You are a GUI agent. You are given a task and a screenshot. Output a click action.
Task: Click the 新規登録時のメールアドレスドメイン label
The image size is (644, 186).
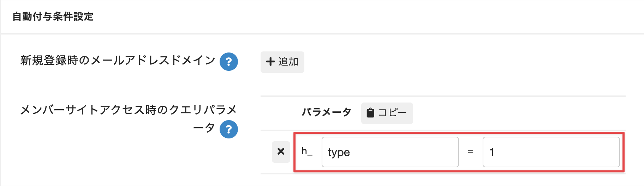118,61
